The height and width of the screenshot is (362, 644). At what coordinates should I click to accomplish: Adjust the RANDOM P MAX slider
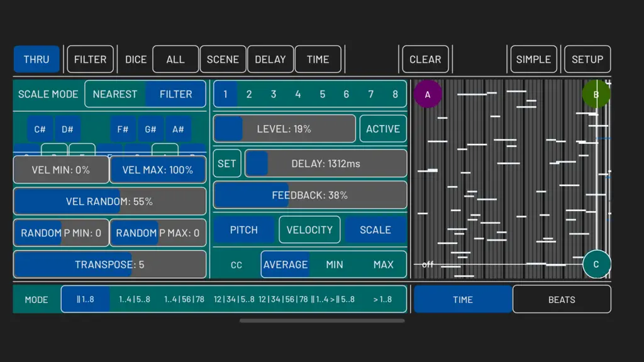point(158,233)
